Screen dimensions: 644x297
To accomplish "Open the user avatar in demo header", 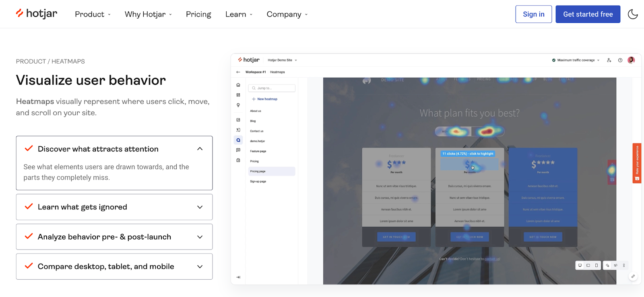I will pyautogui.click(x=631, y=60).
